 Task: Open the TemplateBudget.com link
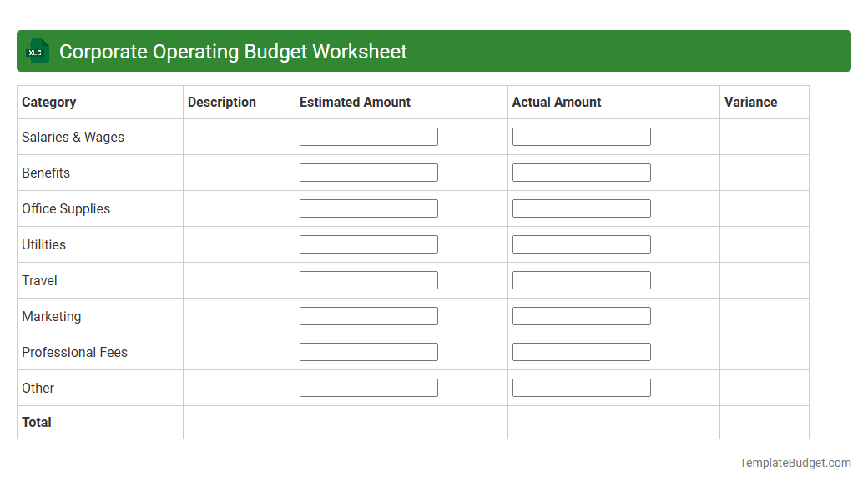point(794,461)
